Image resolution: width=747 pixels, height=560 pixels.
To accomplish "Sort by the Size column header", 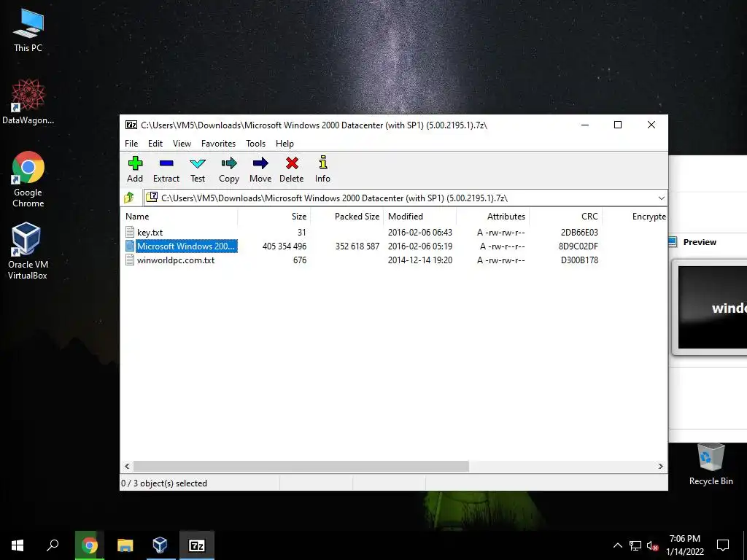I will pos(274,216).
